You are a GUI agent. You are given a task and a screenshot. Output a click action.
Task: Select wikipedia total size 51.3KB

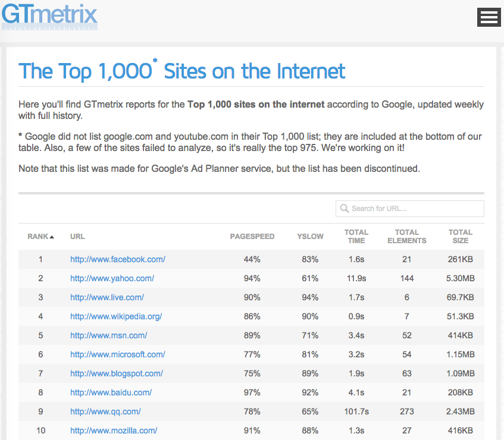(461, 316)
